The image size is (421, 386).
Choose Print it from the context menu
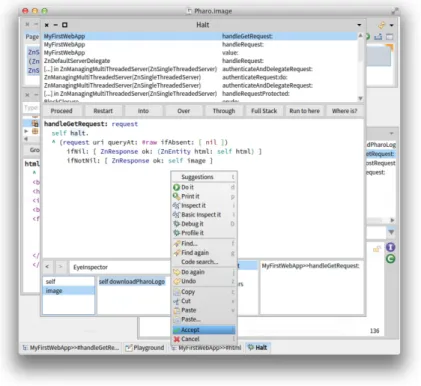(x=204, y=196)
